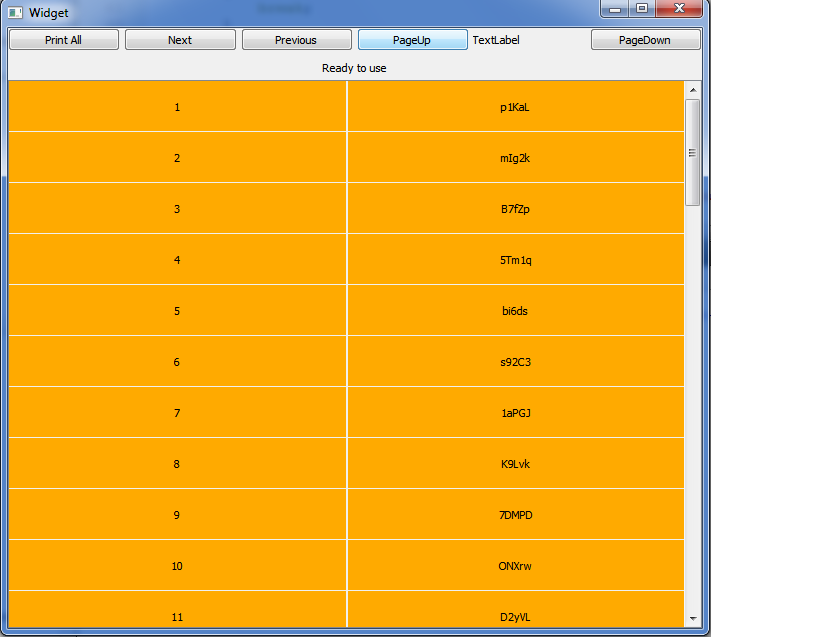This screenshot has width=821, height=637.
Task: Select the 7DMPD table cell
Action: coord(515,515)
